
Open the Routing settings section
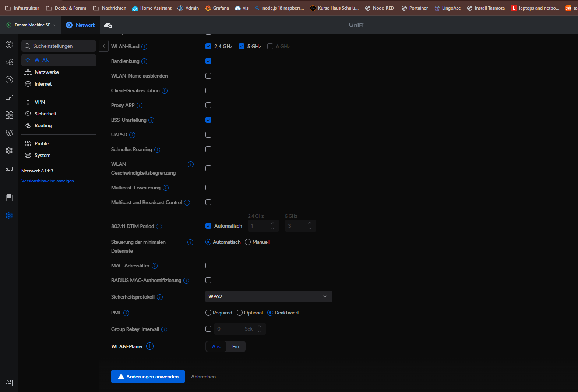tap(59, 125)
